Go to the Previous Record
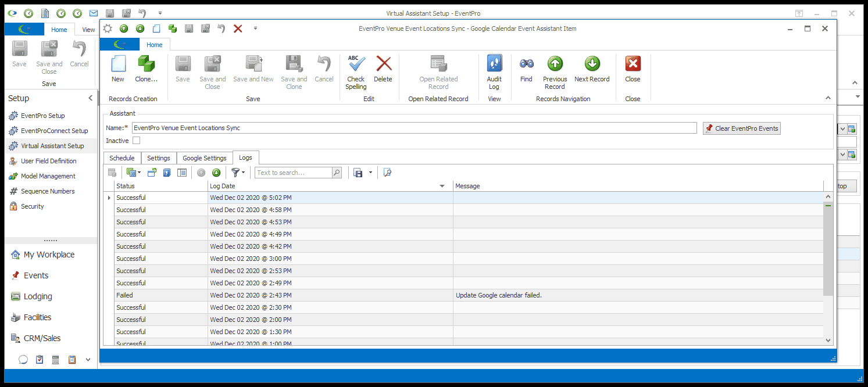This screenshot has width=868, height=387. click(555, 73)
